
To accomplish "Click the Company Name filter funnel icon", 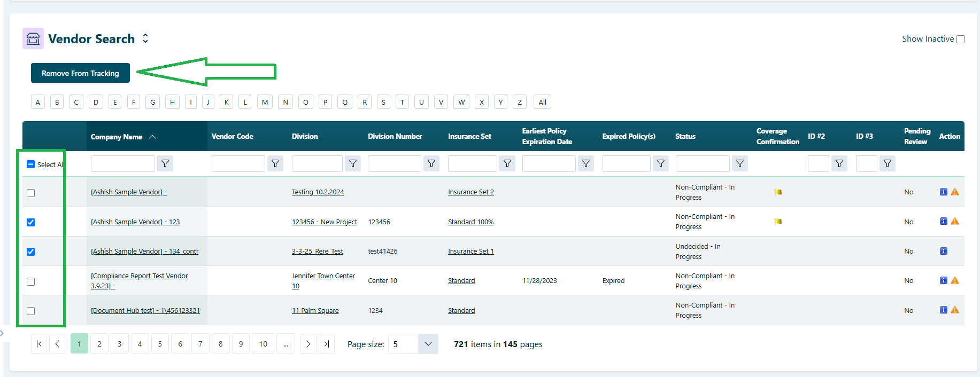I will pos(165,163).
